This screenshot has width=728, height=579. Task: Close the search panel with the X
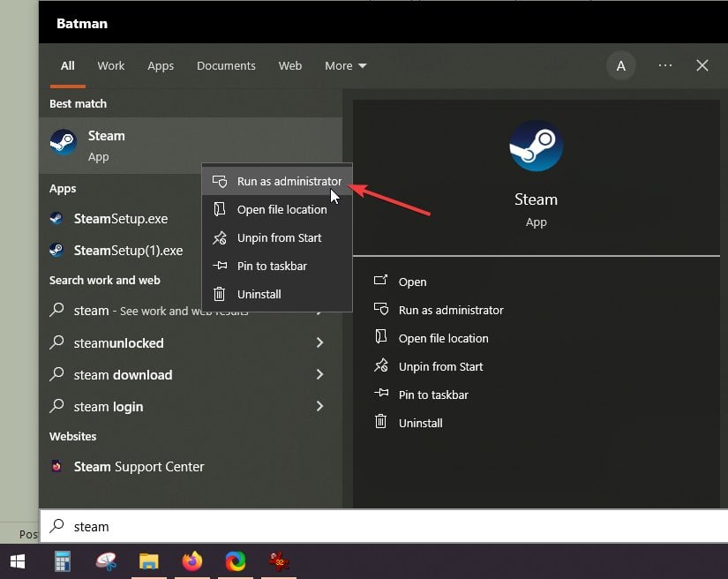[702, 65]
